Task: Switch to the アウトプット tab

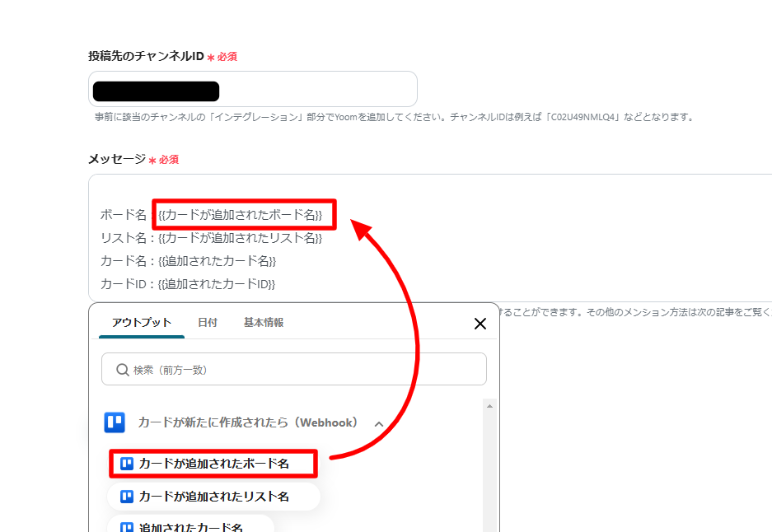Action: 142,322
